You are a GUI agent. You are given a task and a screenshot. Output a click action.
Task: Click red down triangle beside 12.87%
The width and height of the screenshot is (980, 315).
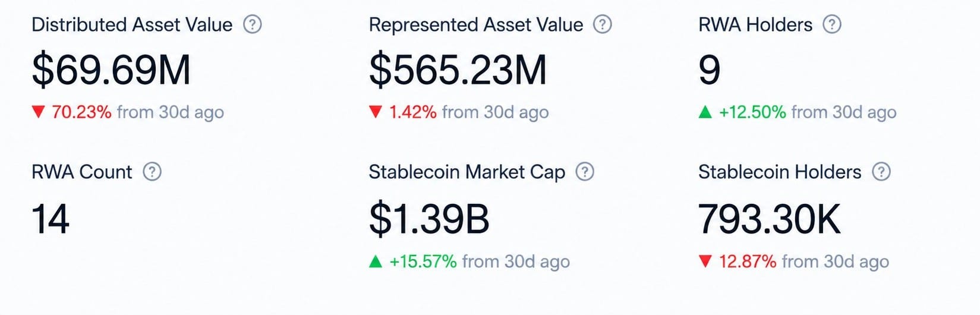click(705, 262)
